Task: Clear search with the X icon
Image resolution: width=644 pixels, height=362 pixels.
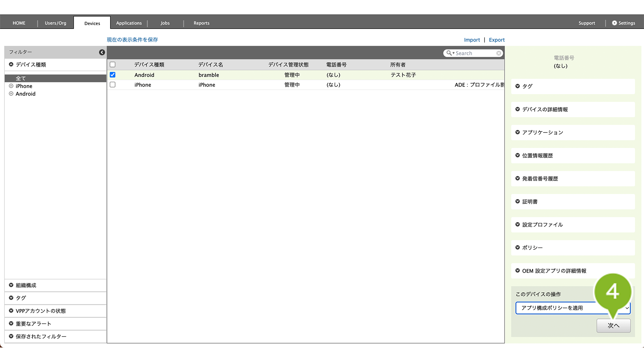Action: coord(499,53)
